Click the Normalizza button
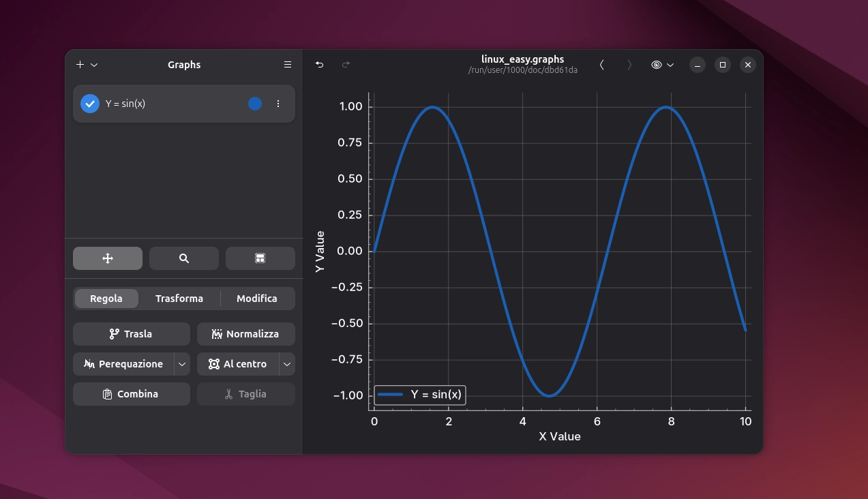Image resolution: width=868 pixels, height=499 pixels. coord(245,333)
